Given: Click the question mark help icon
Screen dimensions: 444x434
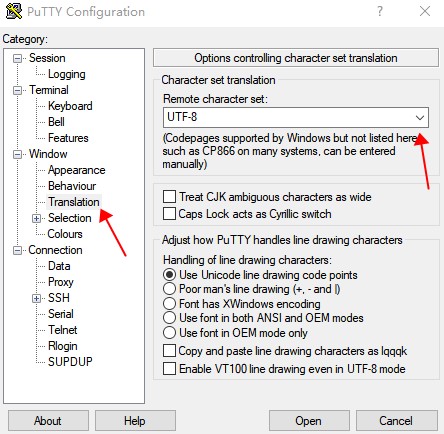Looking at the screenshot, I should pyautogui.click(x=380, y=11).
